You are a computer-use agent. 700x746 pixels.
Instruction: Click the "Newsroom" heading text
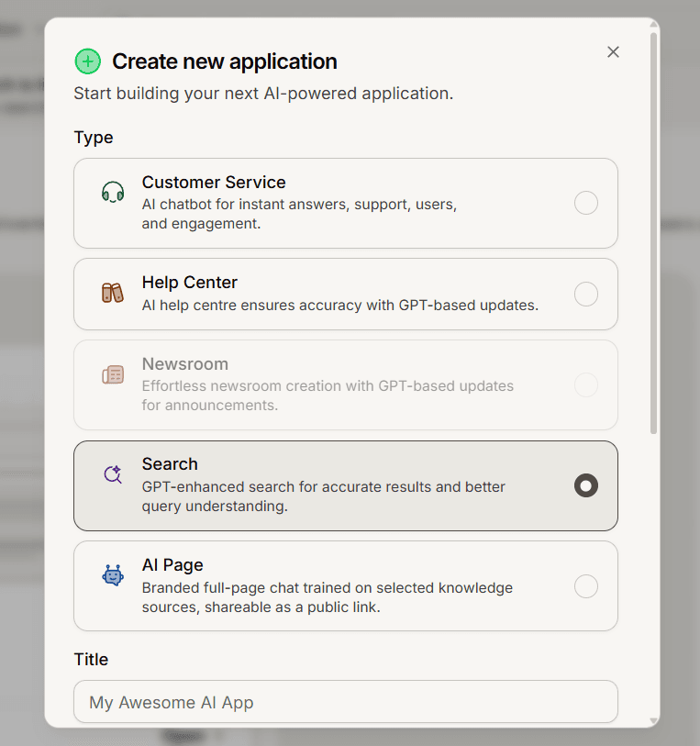click(x=185, y=364)
